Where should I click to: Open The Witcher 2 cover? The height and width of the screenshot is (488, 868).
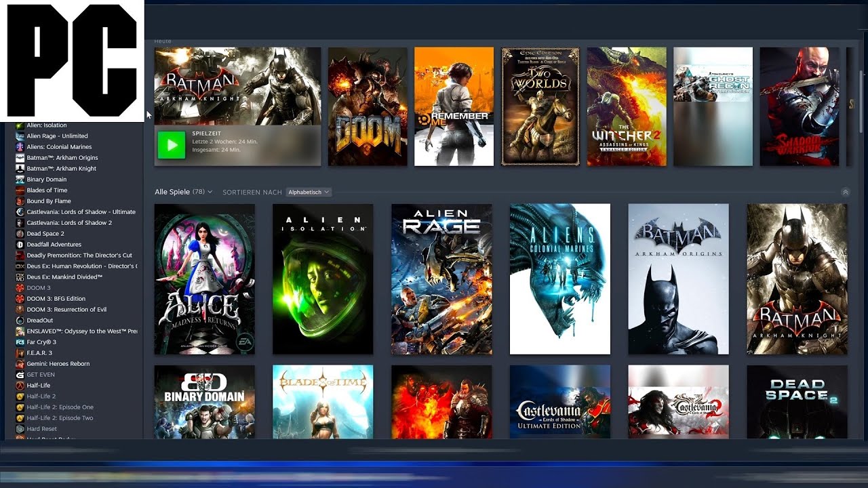pyautogui.click(x=627, y=106)
